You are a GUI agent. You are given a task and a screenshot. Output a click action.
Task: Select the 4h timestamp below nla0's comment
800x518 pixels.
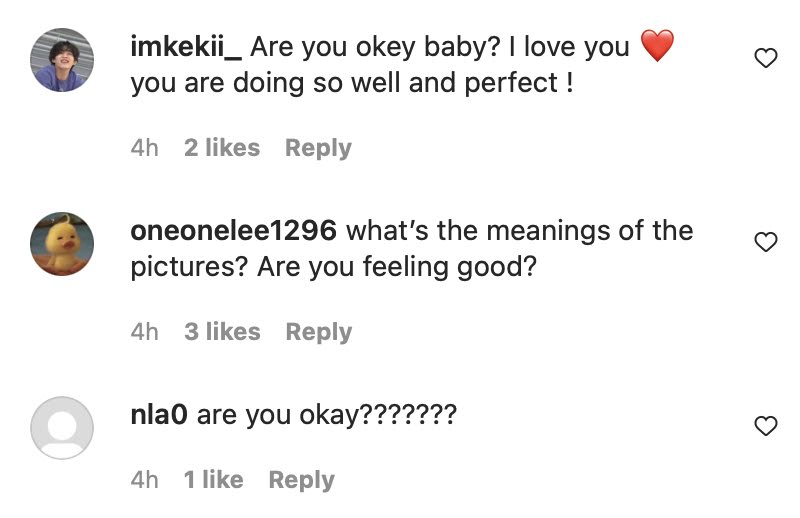click(144, 480)
